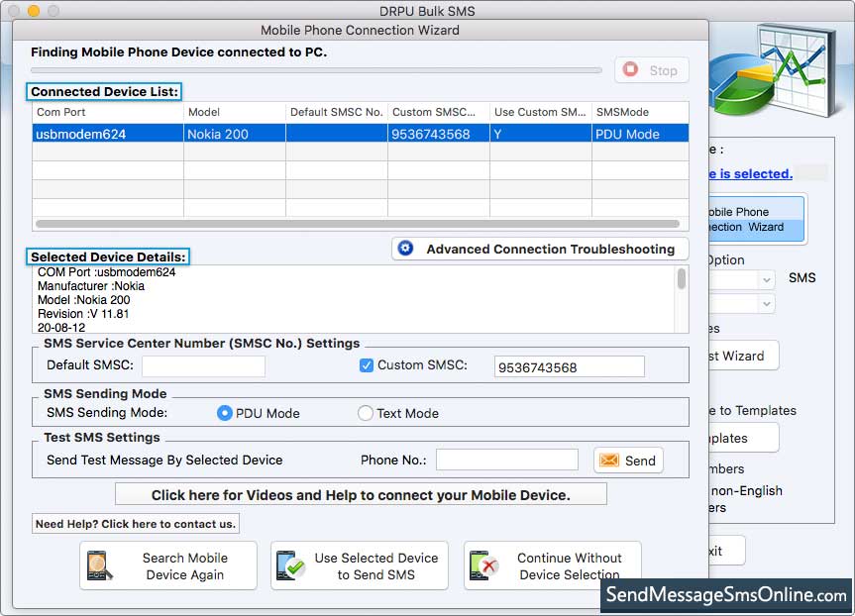Click the magnifier phone icon for Search Mobile Device
The width and height of the screenshot is (855, 616).
pyautogui.click(x=100, y=565)
